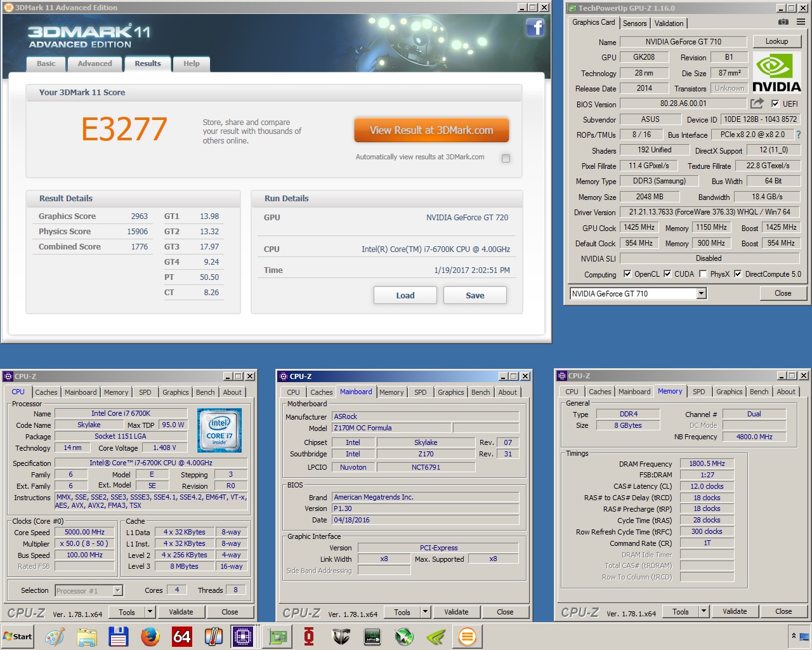Click Validate in the Mainboard CPU-Z window

[x=456, y=612]
